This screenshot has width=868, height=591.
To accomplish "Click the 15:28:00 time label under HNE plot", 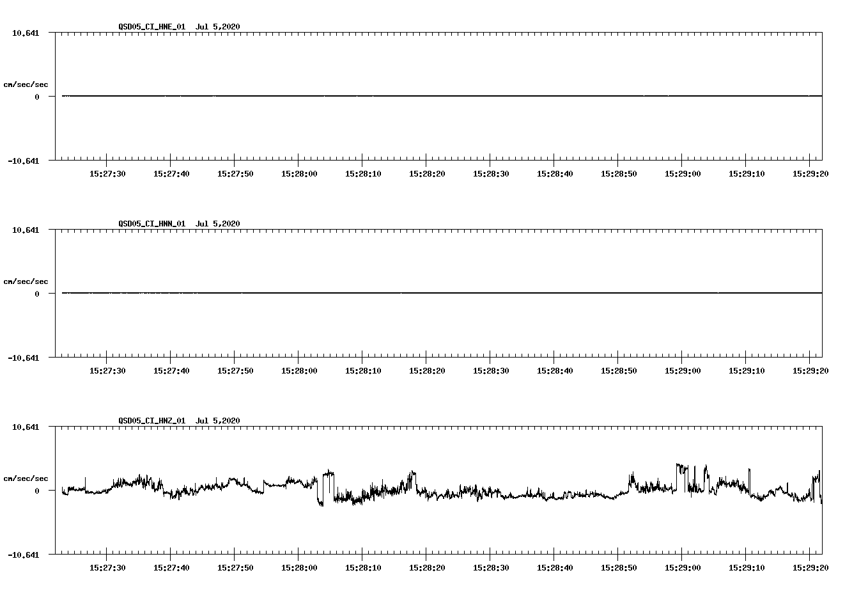I will tap(299, 174).
